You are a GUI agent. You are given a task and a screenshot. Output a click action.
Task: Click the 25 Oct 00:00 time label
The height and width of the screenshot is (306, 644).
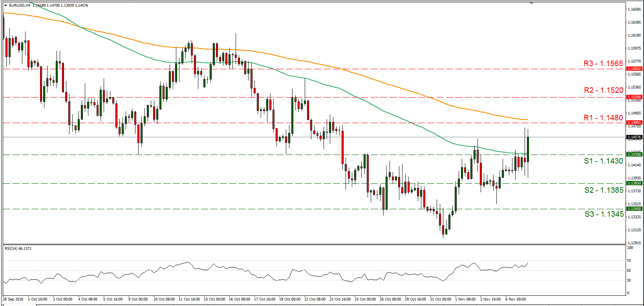pyautogui.click(x=365, y=299)
